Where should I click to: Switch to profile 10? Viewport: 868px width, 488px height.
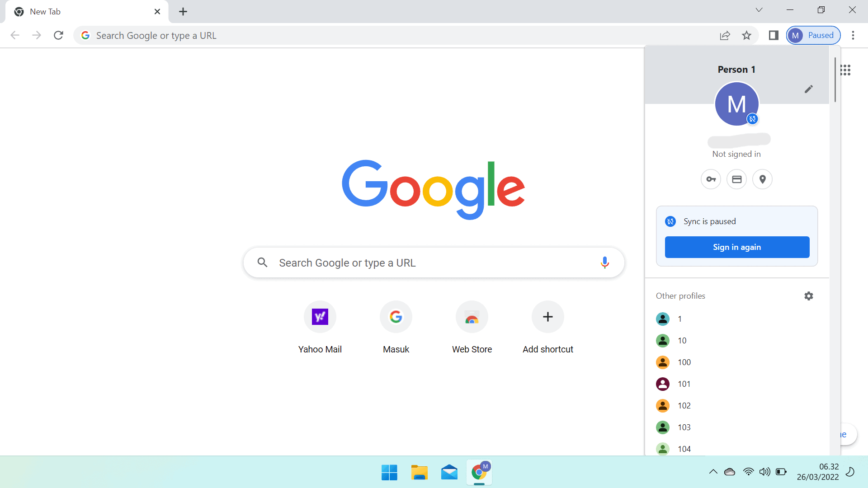[737, 341]
